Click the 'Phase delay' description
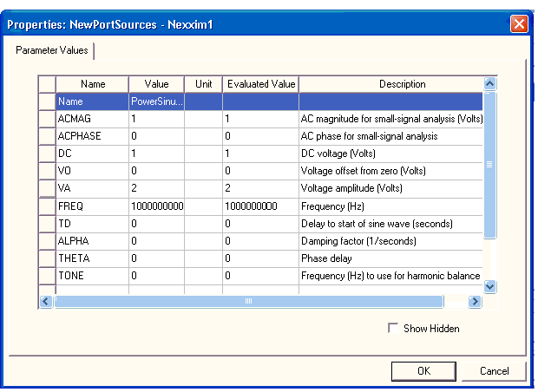This screenshot has width=538, height=392. (391, 258)
